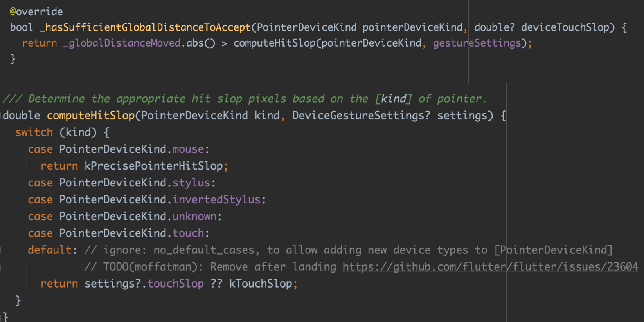Click the [PointerDeviceKind] reference in ignore comment
Viewport: 644px width, 322px height.
[553, 250]
